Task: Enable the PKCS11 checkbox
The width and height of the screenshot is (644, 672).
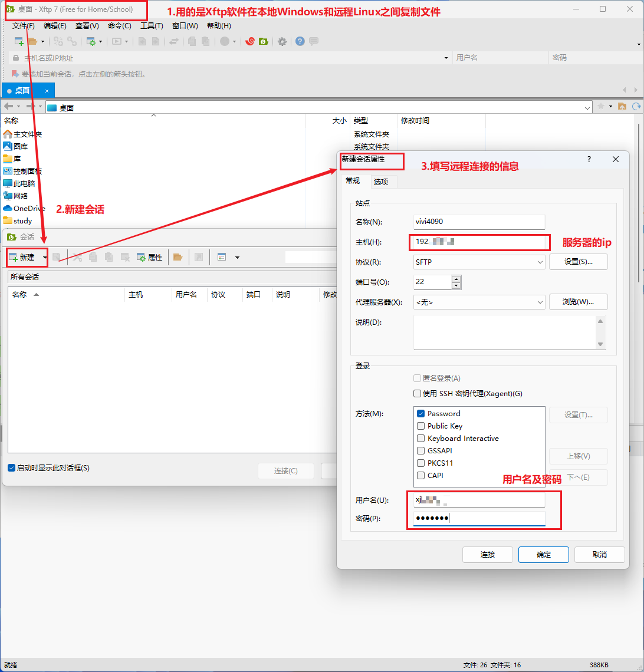Action: (x=420, y=463)
